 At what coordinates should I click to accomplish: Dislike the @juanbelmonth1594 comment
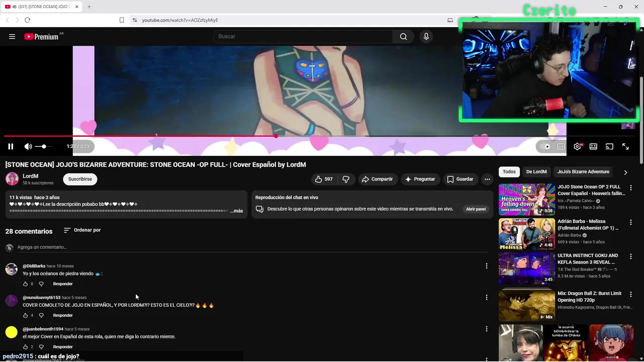tap(41, 347)
